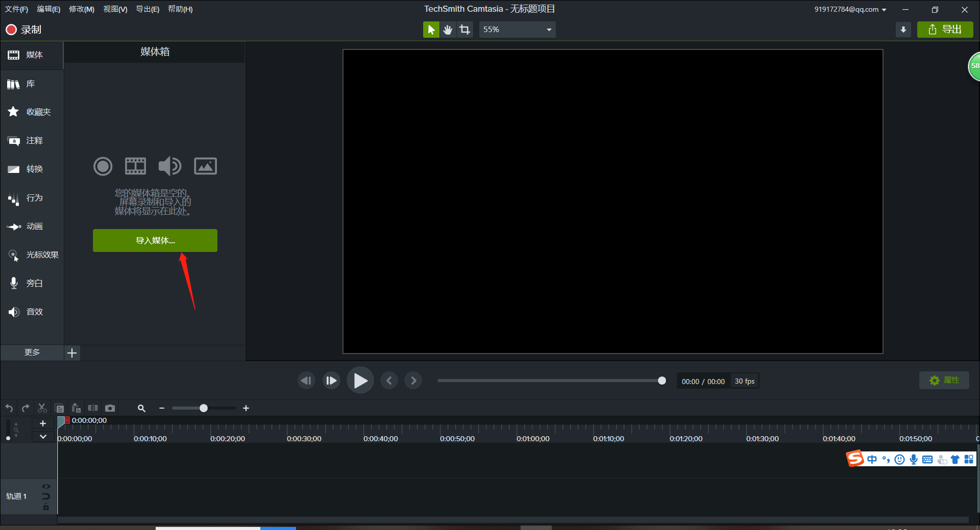Add a new track with plus button
Screen dimensions: 980x530
tap(43, 423)
